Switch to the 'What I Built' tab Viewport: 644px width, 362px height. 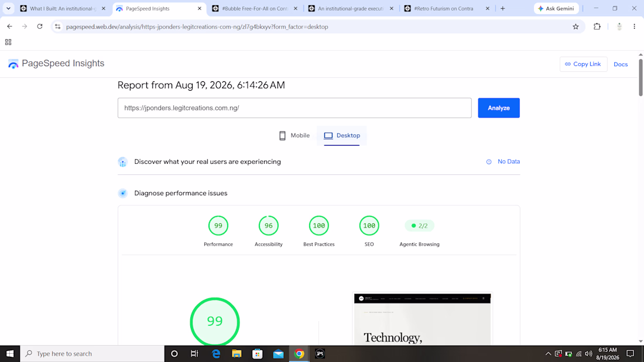pos(63,8)
